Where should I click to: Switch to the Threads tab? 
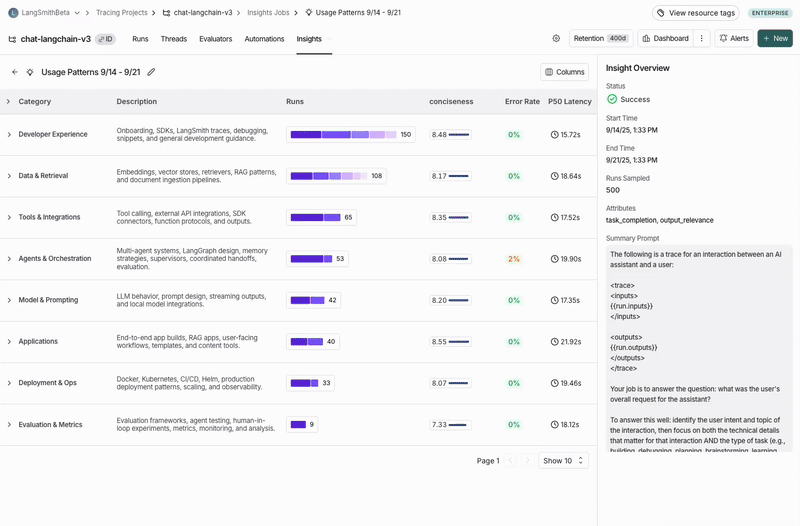173,39
